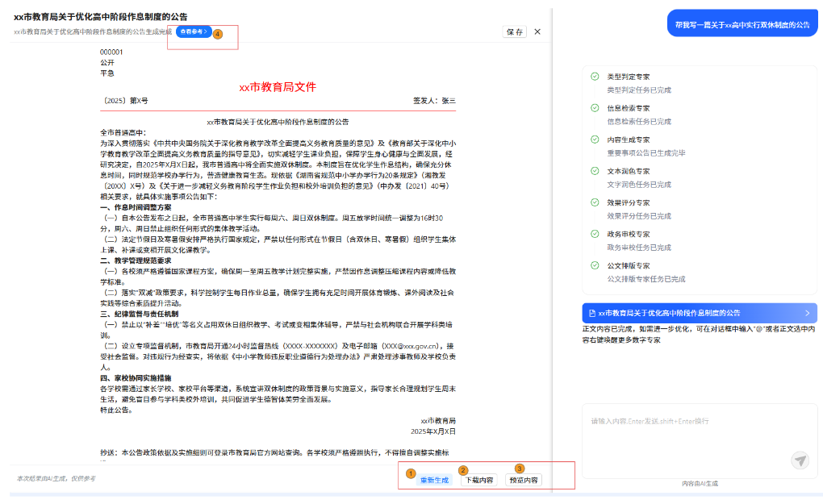Click the check icon beside 文本润色专家
823x504 pixels.
click(595, 170)
